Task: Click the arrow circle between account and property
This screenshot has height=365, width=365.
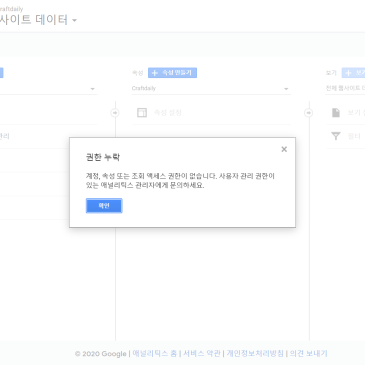Action: coord(115,113)
